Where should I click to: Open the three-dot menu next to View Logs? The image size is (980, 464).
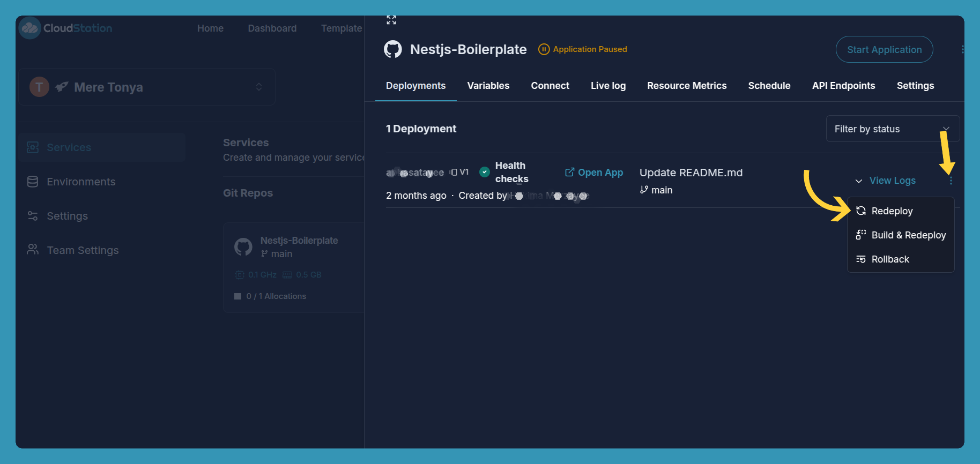(x=951, y=181)
